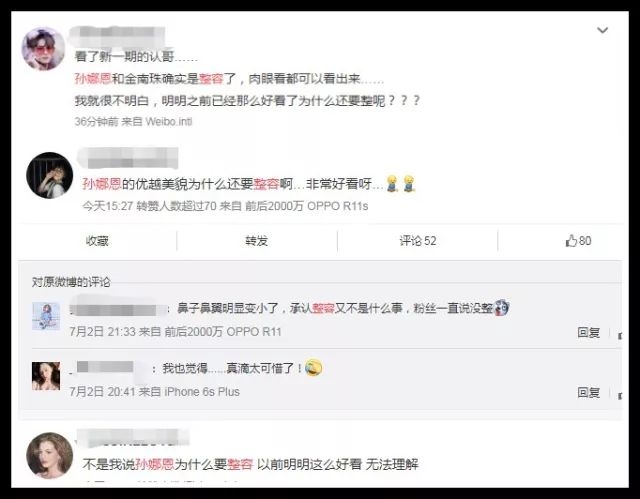Reply to the 7月2日 20:41 comment
This screenshot has width=640, height=499.
click(x=589, y=393)
